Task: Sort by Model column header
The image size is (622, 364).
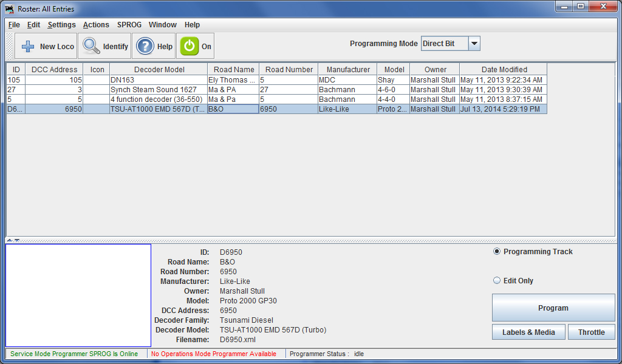Action: (x=394, y=69)
